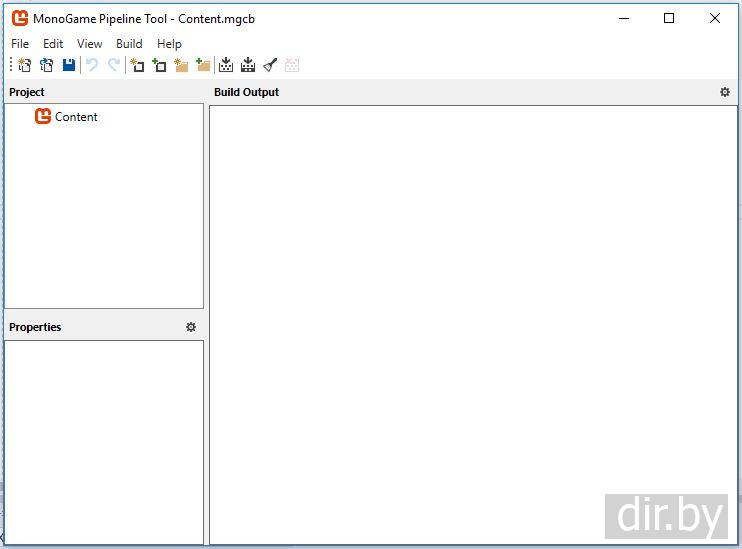Click the Build toolbar icon
This screenshot has height=549, width=742.
click(x=226, y=65)
